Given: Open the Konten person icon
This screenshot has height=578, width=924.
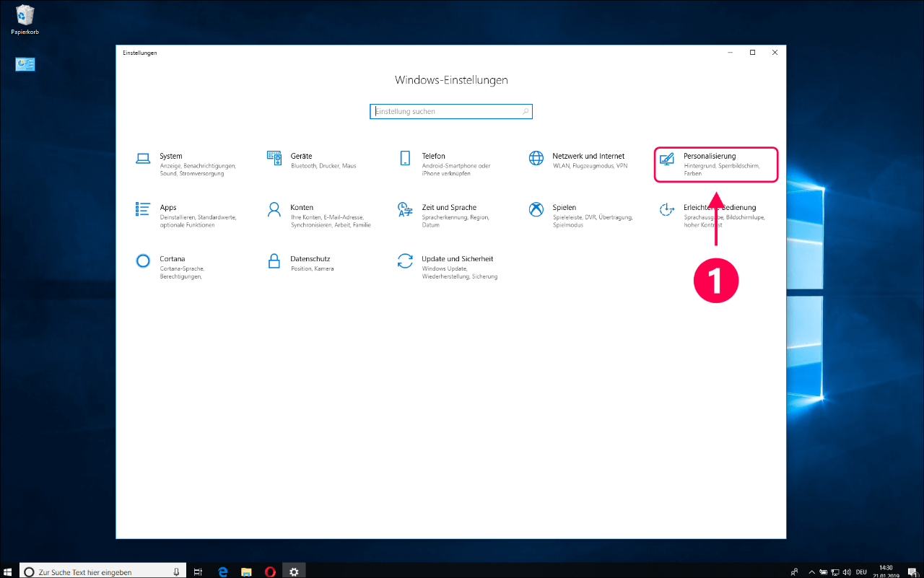Looking at the screenshot, I should [x=274, y=209].
